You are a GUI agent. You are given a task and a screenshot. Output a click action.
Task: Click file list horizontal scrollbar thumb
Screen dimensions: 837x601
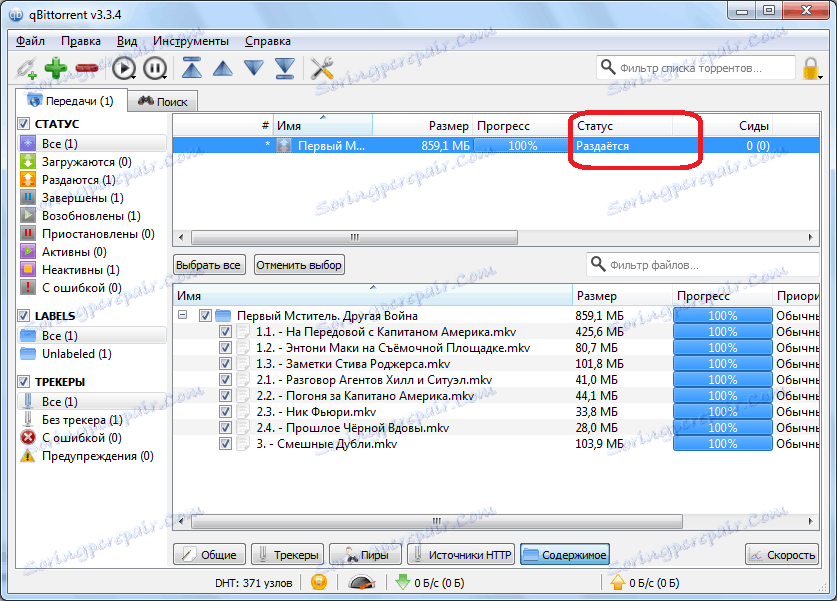pyautogui.click(x=437, y=521)
